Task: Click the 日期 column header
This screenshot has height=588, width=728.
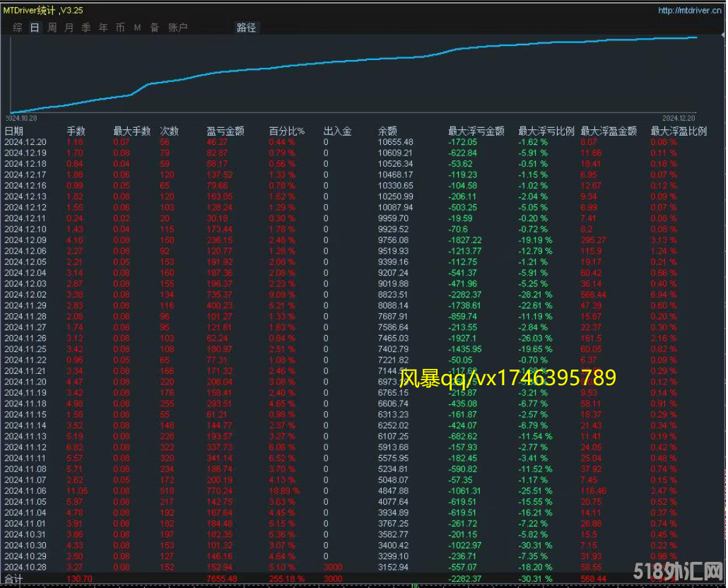Action: (13, 131)
